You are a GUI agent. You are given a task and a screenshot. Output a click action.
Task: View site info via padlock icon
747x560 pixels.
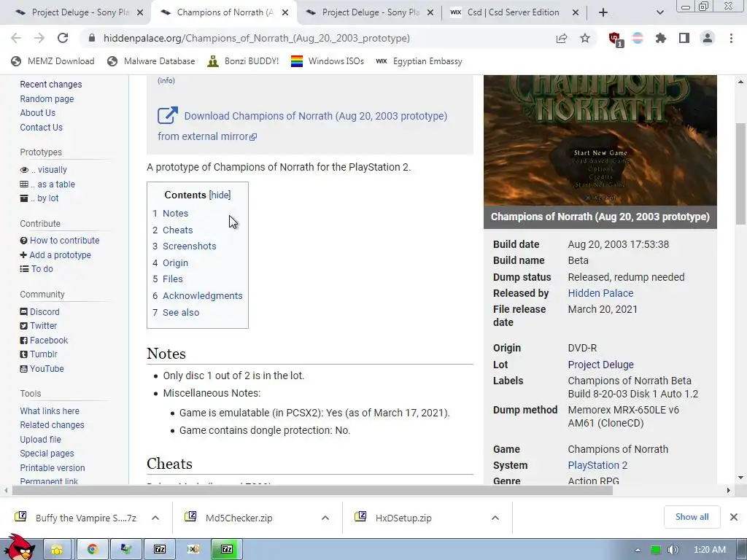[x=92, y=38]
